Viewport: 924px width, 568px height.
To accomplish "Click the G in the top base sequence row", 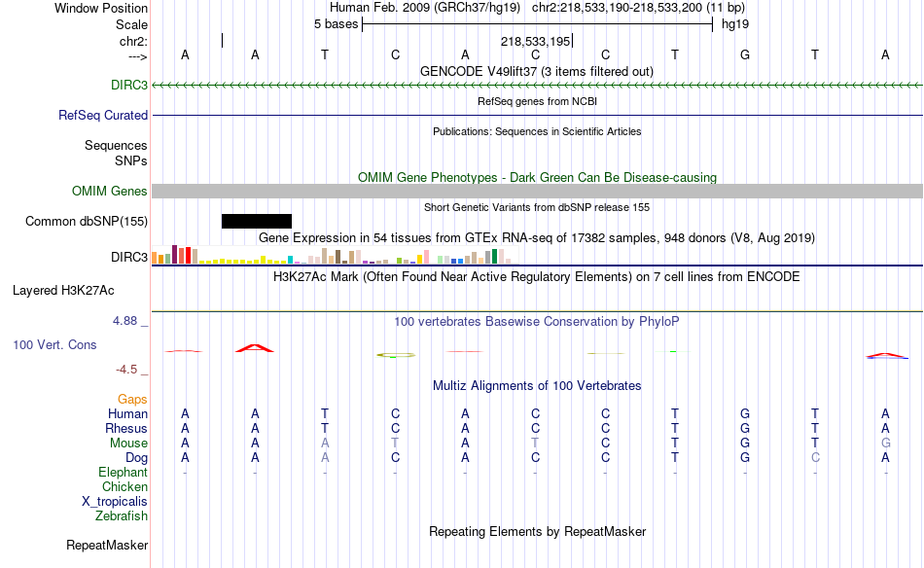I will click(745, 54).
